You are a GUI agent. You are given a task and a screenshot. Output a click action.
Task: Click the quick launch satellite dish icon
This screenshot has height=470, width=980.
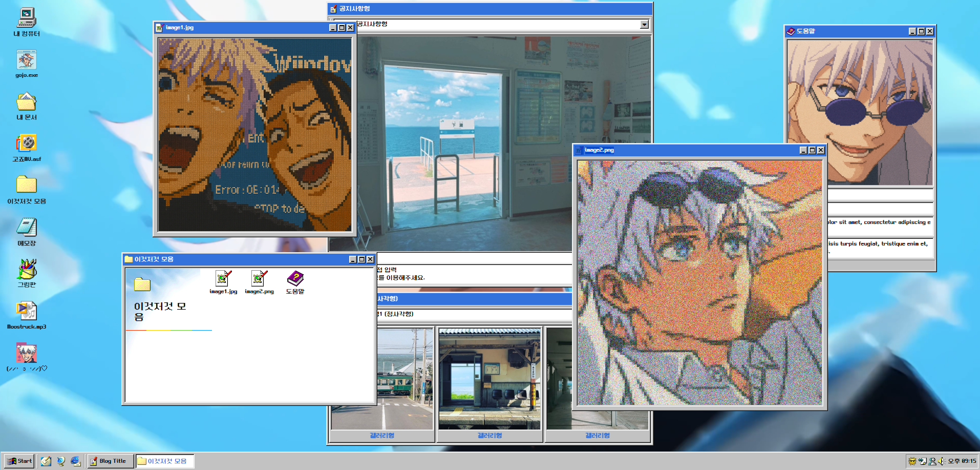61,461
